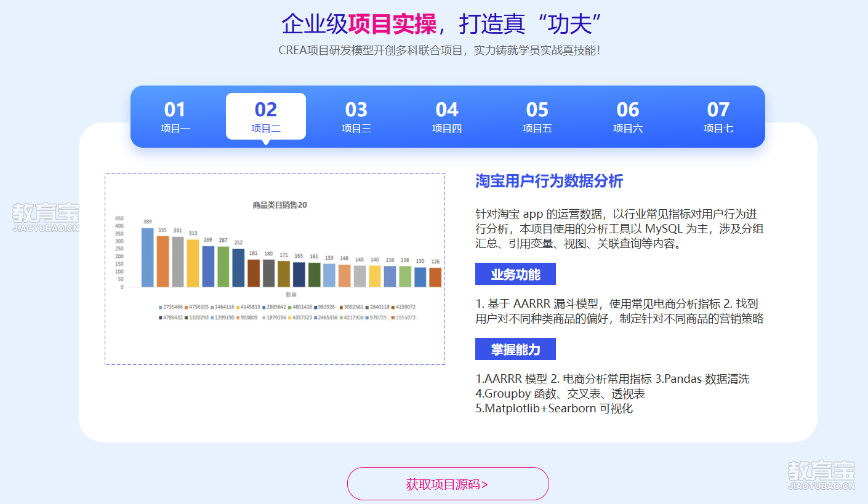The image size is (868, 504).
Task: Go to the 05 项目五 tab
Action: [x=537, y=116]
